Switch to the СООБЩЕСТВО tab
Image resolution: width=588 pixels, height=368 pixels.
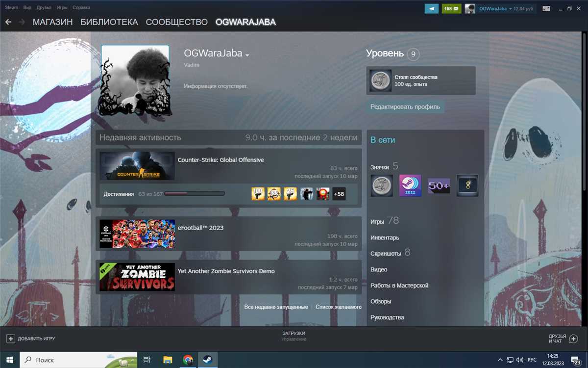[x=177, y=22]
